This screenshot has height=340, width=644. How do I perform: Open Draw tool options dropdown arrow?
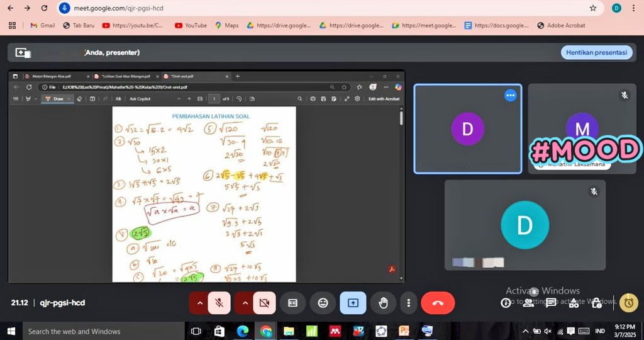(x=69, y=99)
